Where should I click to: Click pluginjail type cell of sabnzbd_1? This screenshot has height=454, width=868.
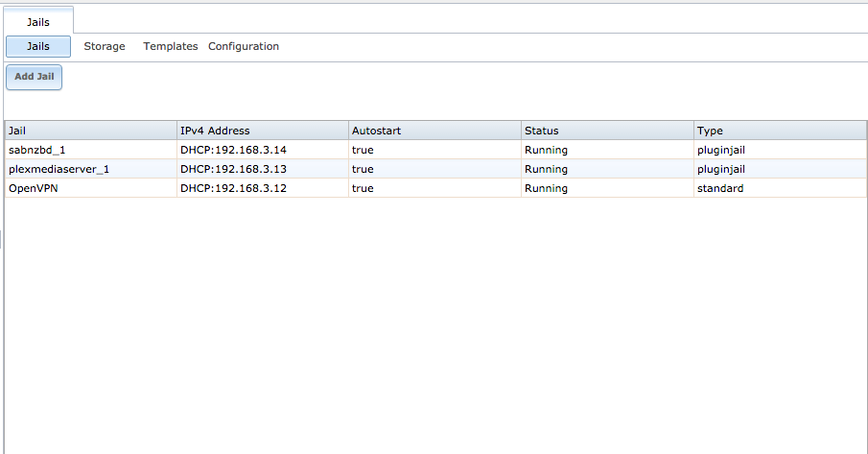pyautogui.click(x=780, y=150)
